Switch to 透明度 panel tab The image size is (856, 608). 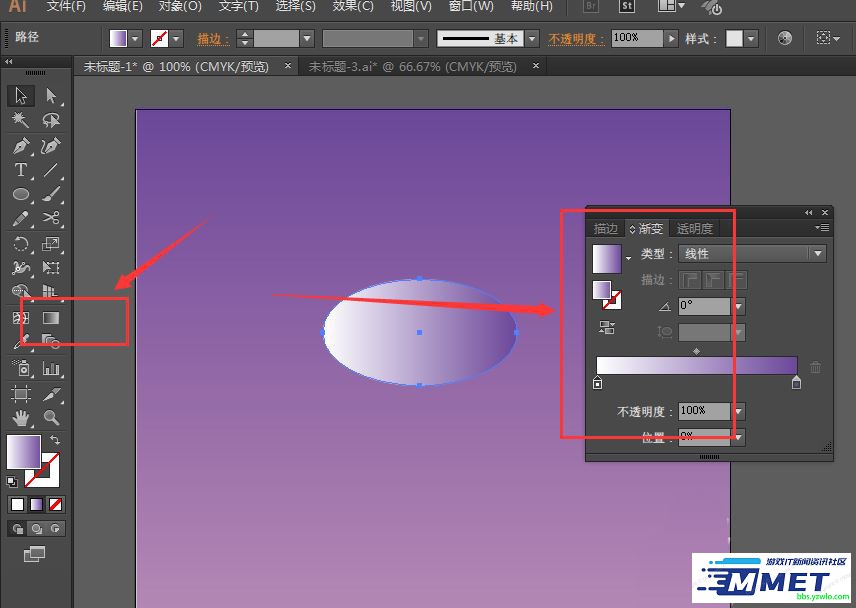(695, 229)
